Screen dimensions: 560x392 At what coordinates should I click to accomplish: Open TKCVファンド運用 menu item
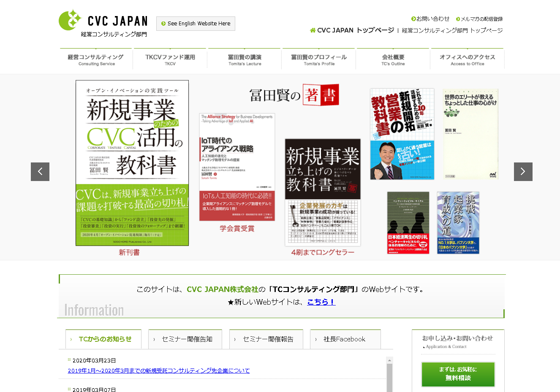(170, 59)
